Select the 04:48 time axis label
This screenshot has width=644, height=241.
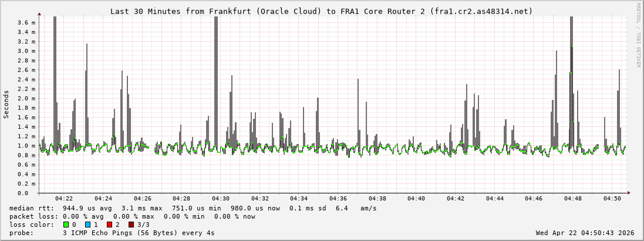(573, 199)
